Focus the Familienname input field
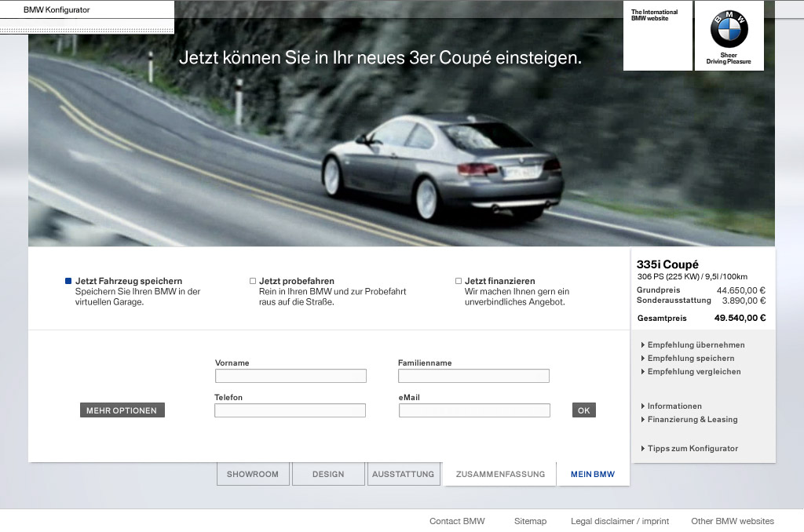The width and height of the screenshot is (804, 532). (x=473, y=376)
